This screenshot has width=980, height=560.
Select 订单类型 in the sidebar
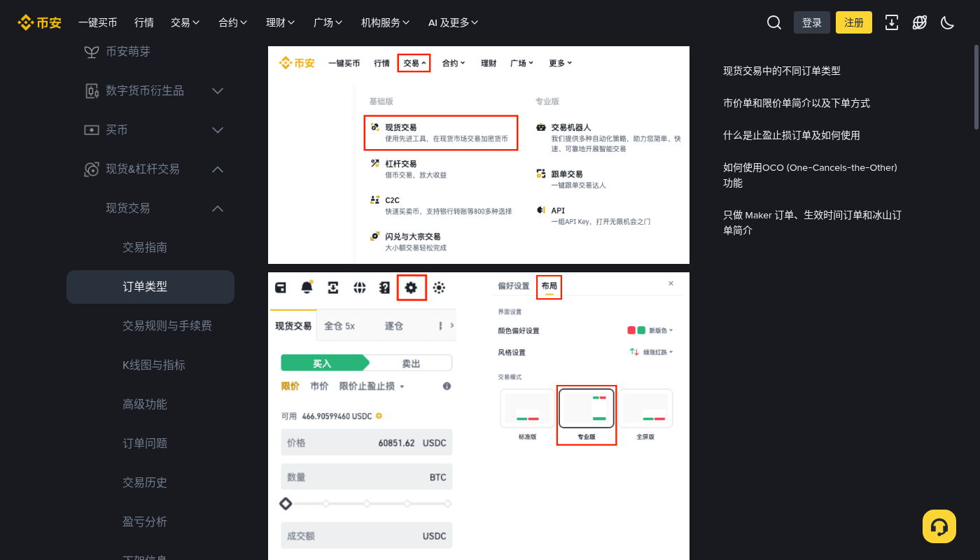[x=150, y=287]
